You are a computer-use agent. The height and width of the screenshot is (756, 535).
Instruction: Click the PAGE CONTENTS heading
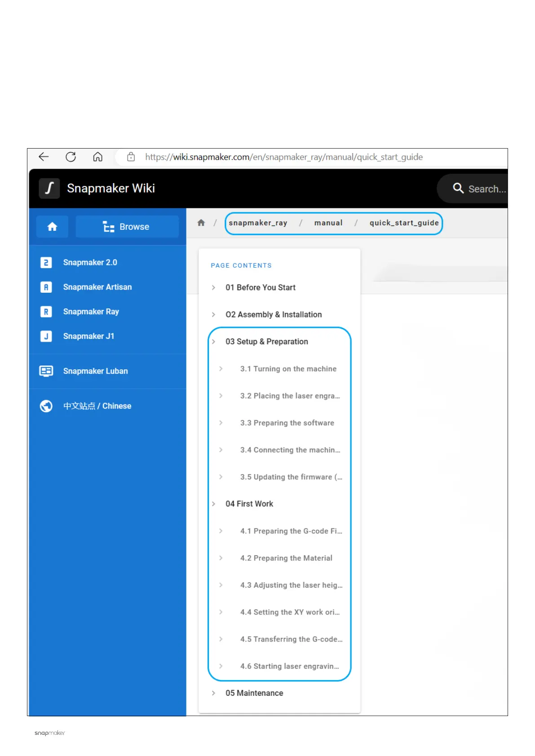pos(241,265)
